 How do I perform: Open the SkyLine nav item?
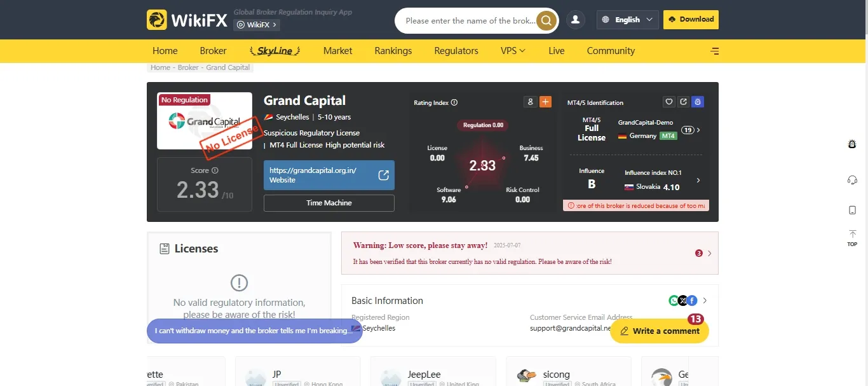pos(275,51)
